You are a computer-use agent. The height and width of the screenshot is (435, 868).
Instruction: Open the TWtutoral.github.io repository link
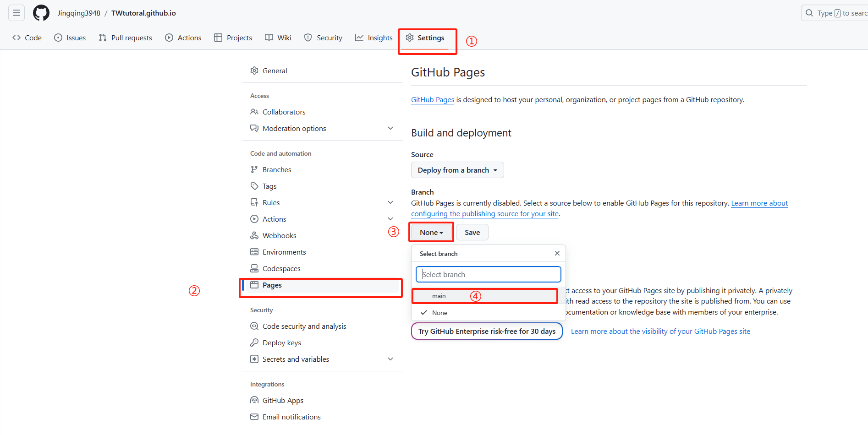[x=143, y=13]
